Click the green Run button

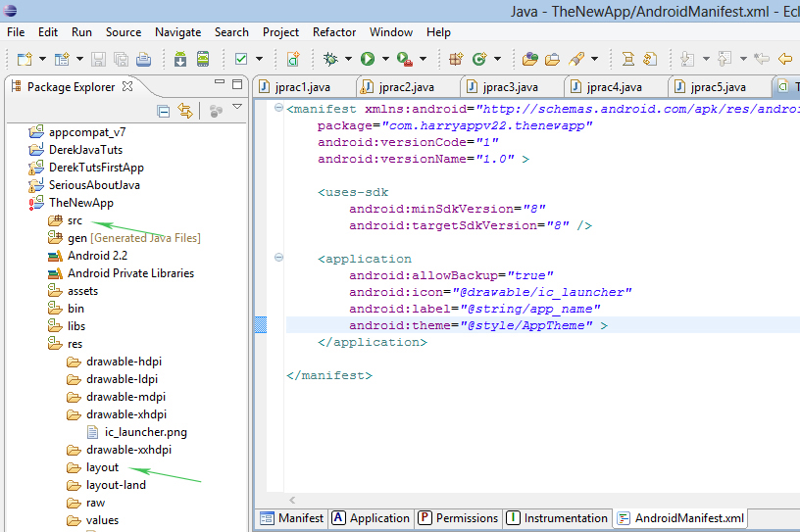tap(368, 59)
